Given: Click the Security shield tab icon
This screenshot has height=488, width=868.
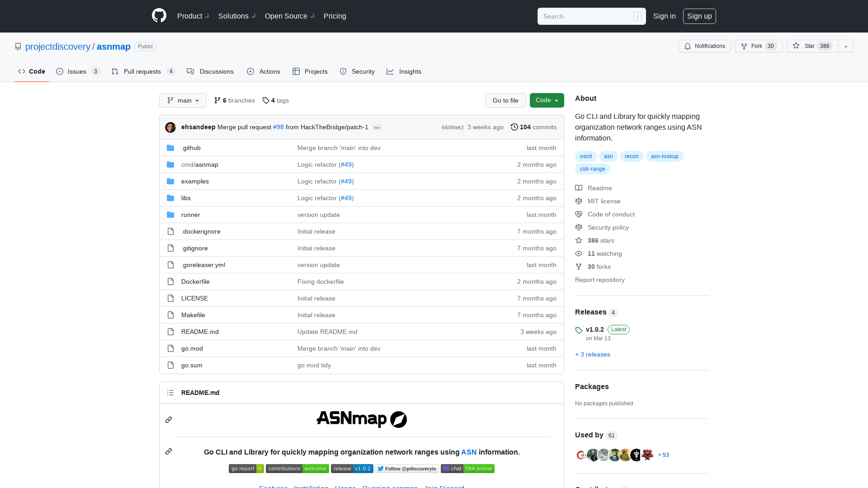Looking at the screenshot, I should tap(344, 71).
